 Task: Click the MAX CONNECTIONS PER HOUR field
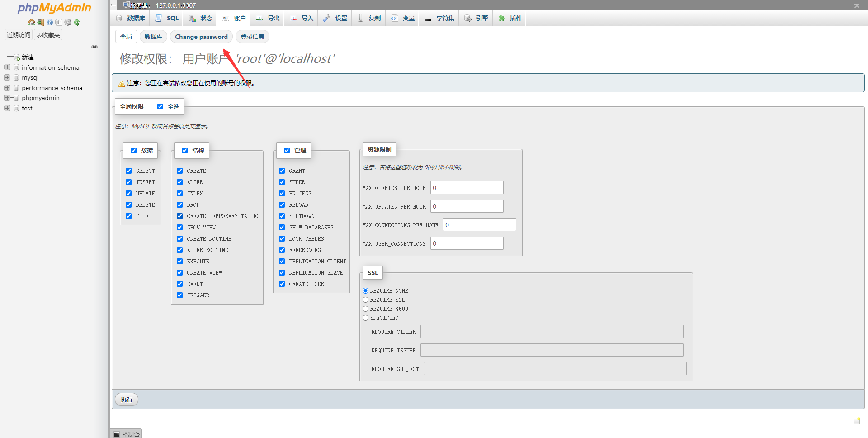pyautogui.click(x=480, y=225)
